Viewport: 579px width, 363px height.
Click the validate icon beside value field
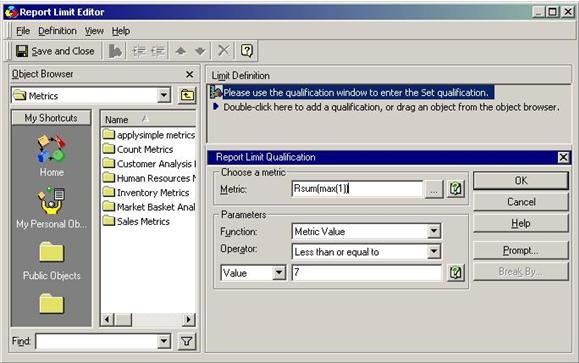click(456, 273)
